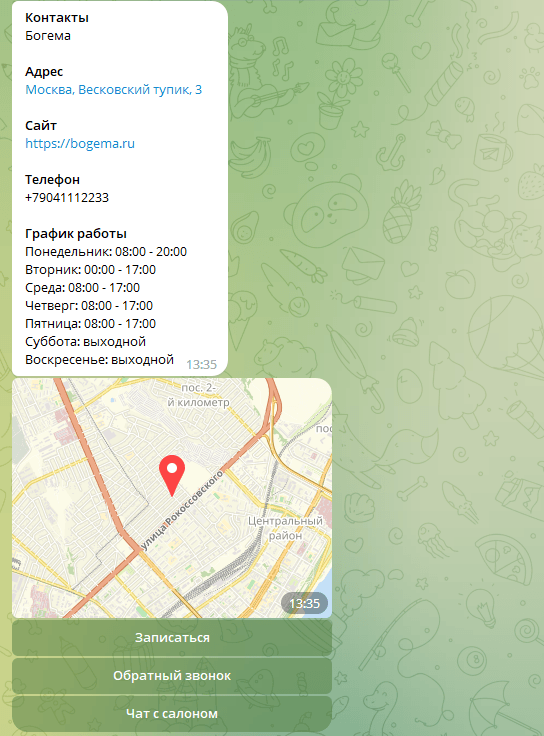Image resolution: width=544 pixels, height=736 pixels.
Task: Open Чат с салоном button
Action: pos(172,713)
